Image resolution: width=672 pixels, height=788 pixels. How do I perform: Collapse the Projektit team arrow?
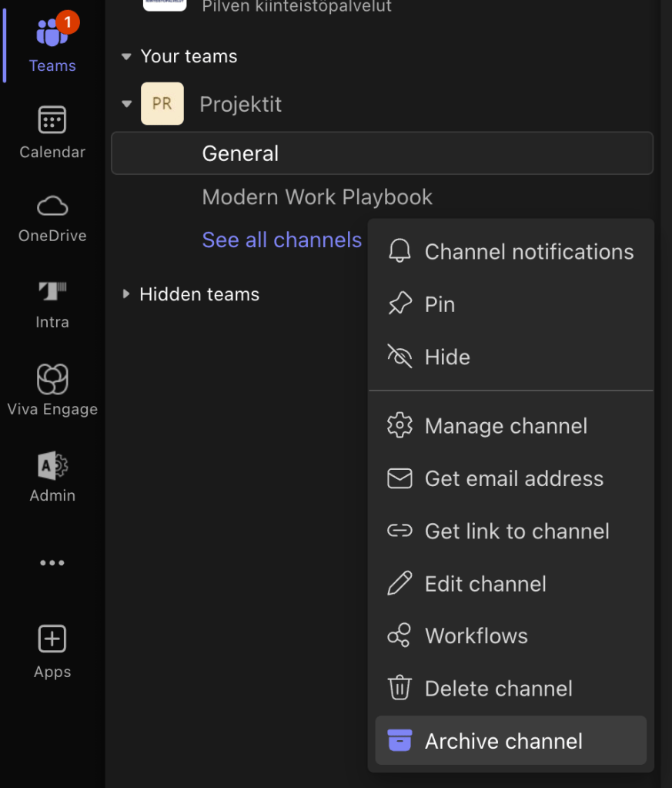(x=127, y=104)
